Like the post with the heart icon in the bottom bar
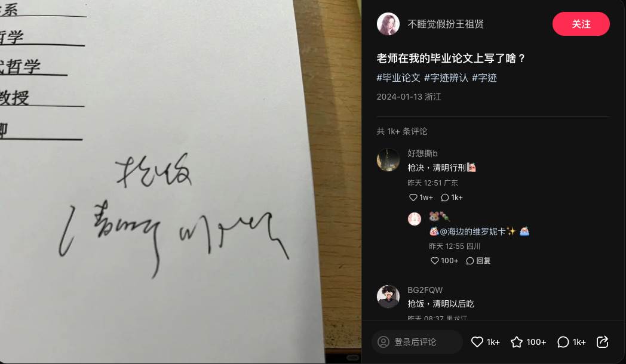The width and height of the screenshot is (626, 364). [x=477, y=342]
